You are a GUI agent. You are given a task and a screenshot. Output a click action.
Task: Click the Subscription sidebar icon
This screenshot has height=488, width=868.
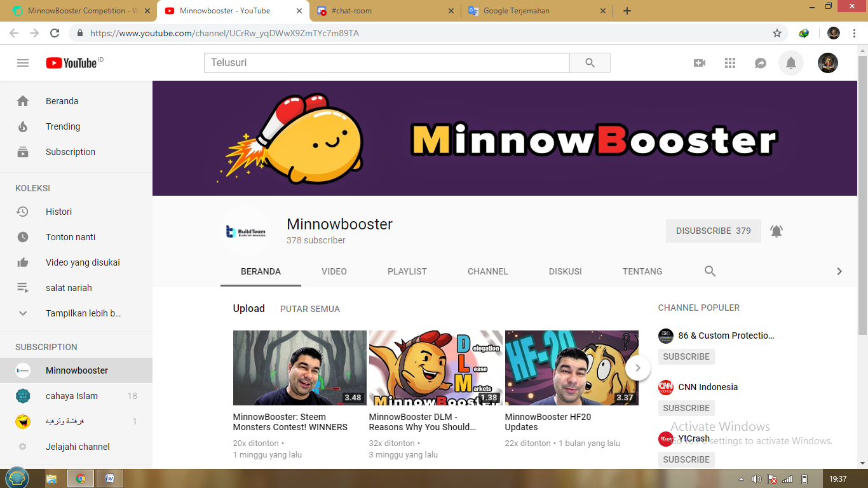[23, 152]
